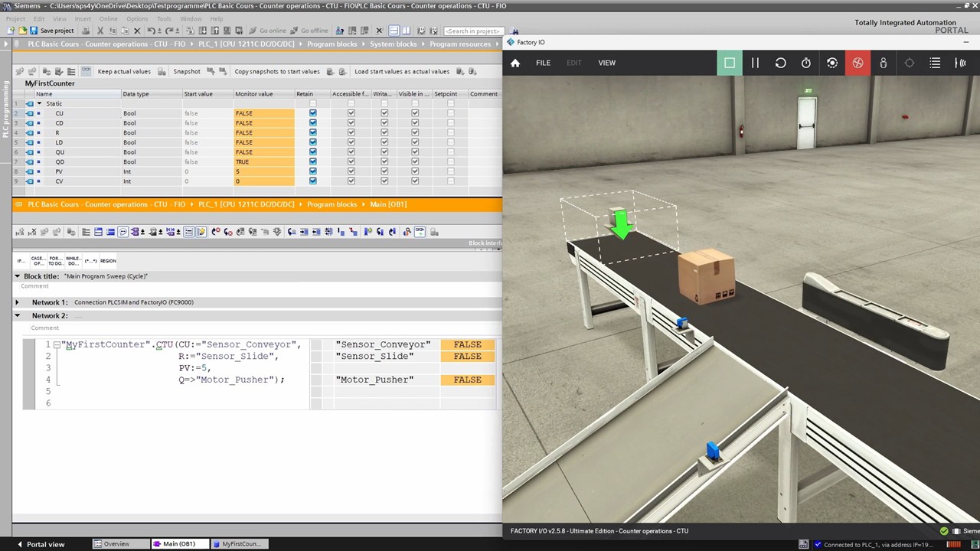The height and width of the screenshot is (551, 980).
Task: Click split editor vertically icon
Action: point(407,31)
